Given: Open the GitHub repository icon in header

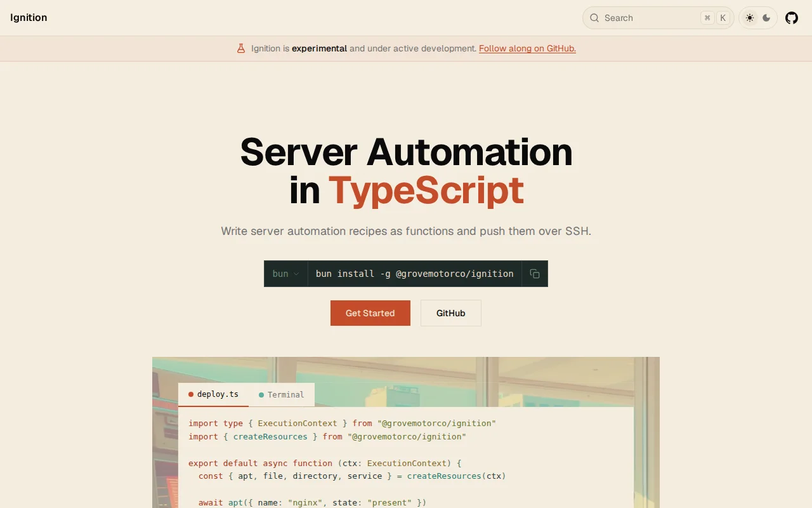Looking at the screenshot, I should click(792, 18).
